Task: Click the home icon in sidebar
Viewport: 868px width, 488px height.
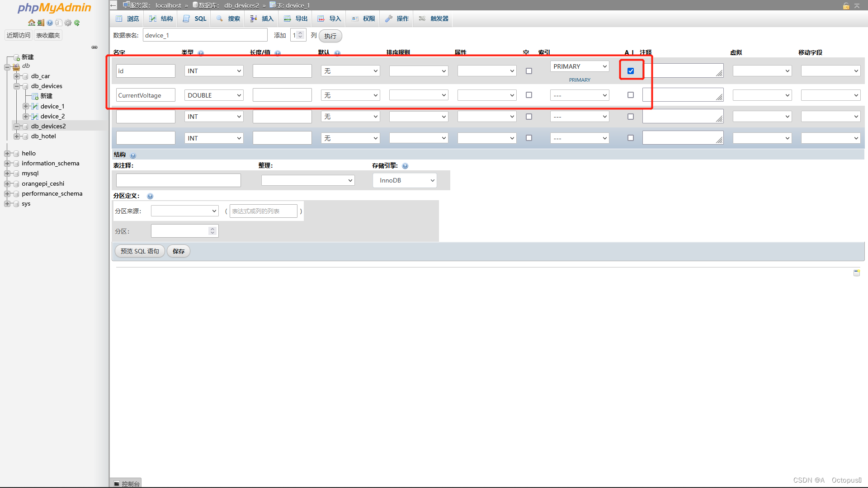Action: [31, 23]
